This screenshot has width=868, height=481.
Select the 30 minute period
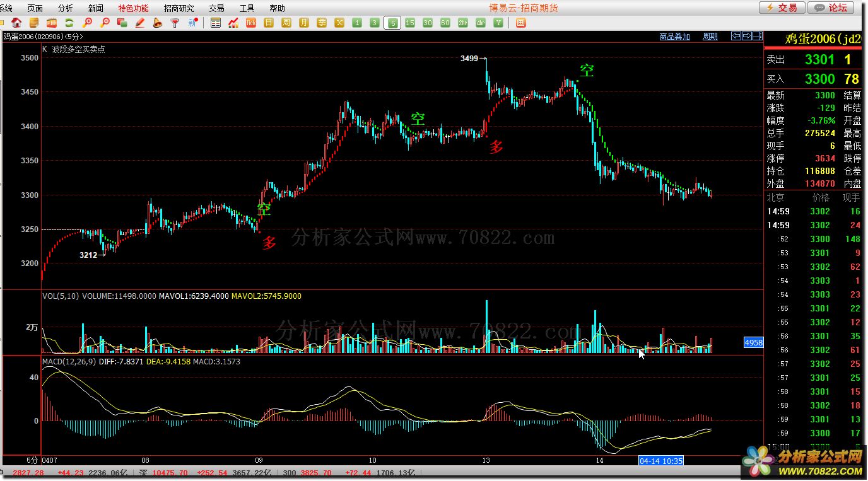click(x=428, y=23)
